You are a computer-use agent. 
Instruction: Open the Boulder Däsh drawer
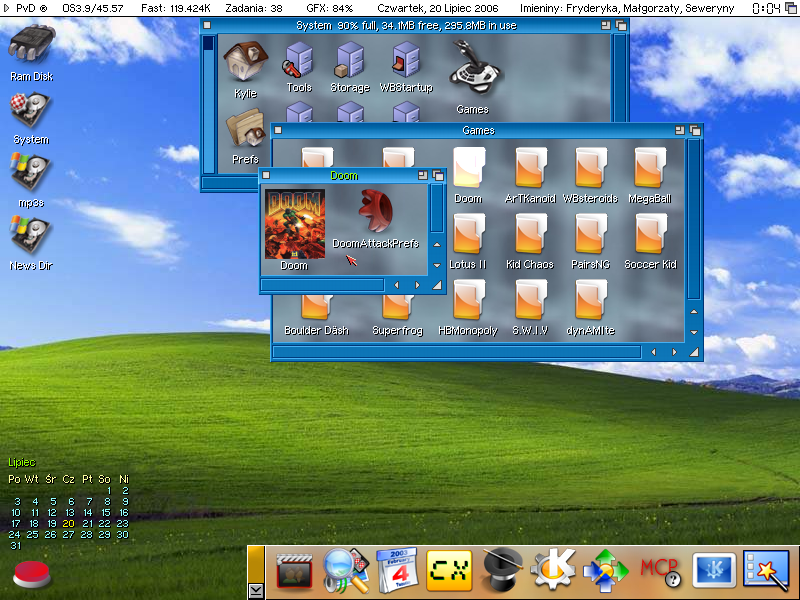(x=316, y=308)
